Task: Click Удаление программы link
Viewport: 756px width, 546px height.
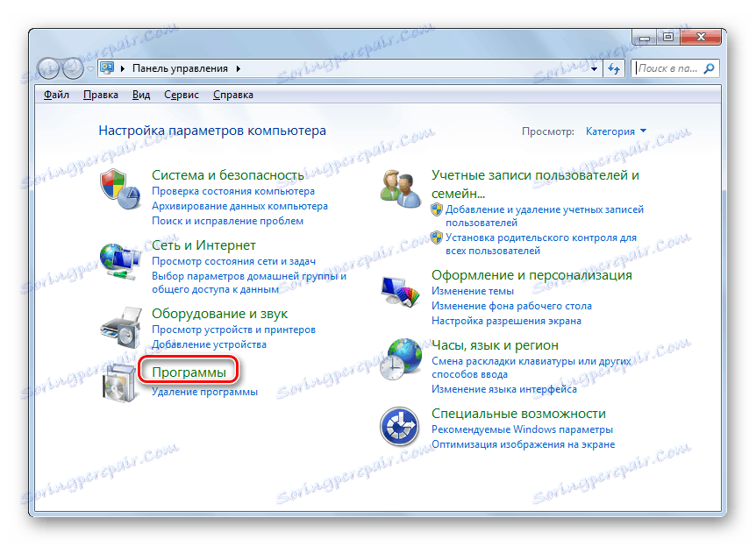Action: pos(205,392)
